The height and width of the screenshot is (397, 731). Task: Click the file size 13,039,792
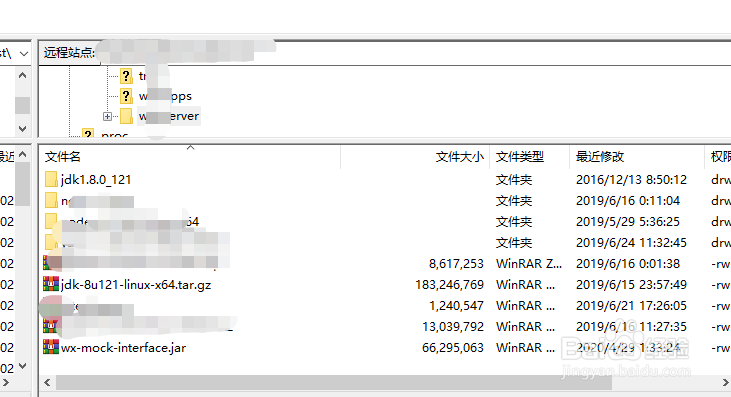453,327
